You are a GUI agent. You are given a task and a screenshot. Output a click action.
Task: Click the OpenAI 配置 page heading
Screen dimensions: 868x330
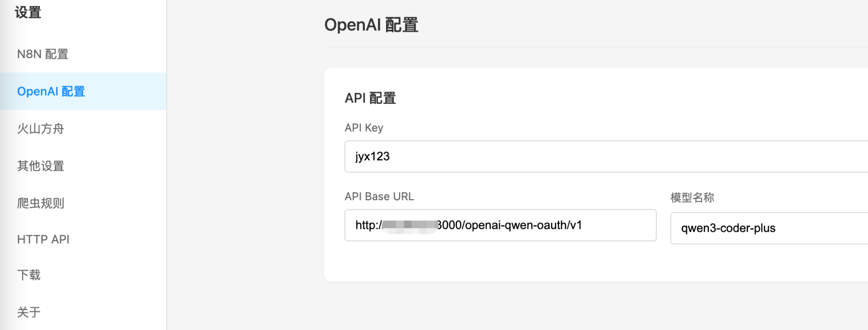click(371, 25)
